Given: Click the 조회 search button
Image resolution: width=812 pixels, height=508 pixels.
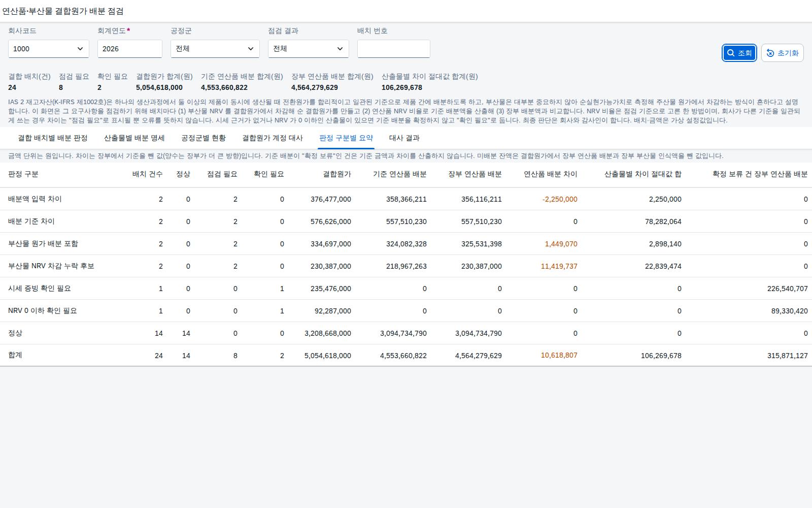Looking at the screenshot, I should pyautogui.click(x=739, y=53).
